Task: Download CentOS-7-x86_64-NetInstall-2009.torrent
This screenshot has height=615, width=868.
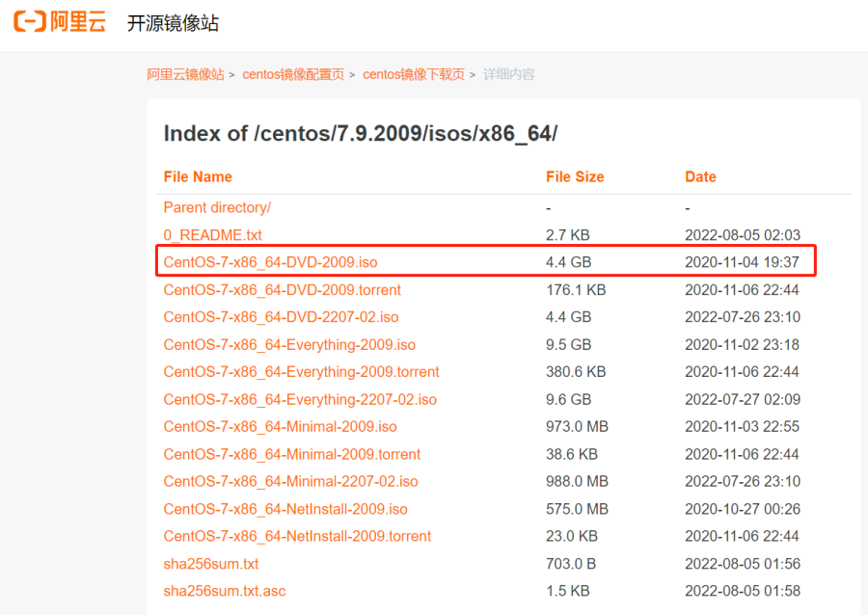Action: [297, 536]
